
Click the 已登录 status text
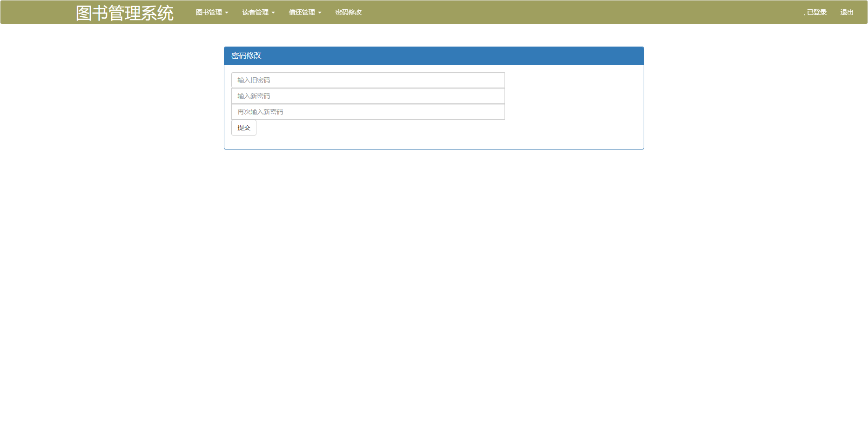(x=816, y=13)
